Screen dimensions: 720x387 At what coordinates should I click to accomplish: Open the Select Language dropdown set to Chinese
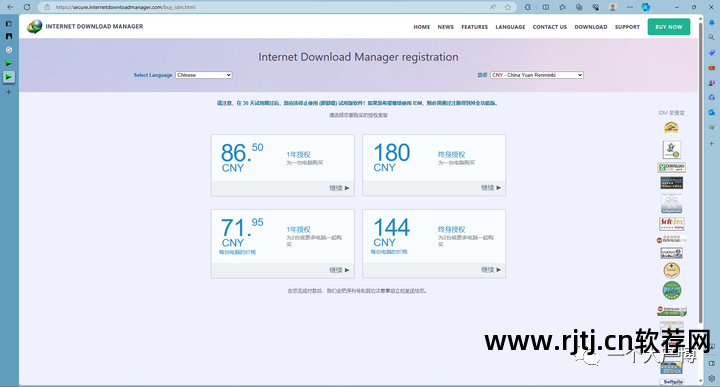coord(203,75)
